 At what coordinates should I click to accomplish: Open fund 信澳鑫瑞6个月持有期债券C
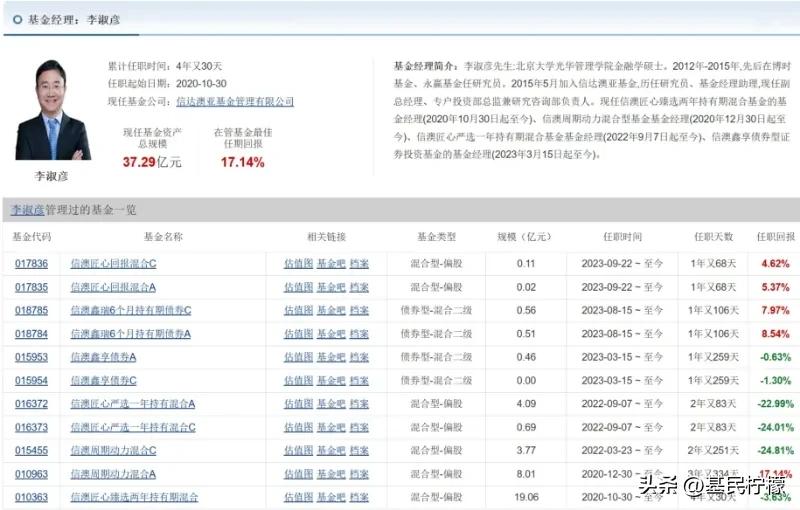(x=131, y=310)
